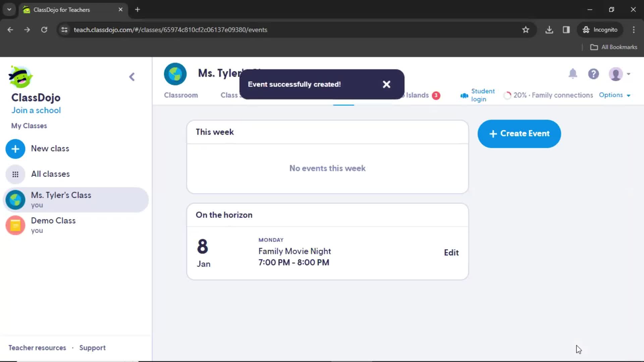The image size is (644, 362).
Task: Click the All Classes grid icon
Action: pos(15,174)
